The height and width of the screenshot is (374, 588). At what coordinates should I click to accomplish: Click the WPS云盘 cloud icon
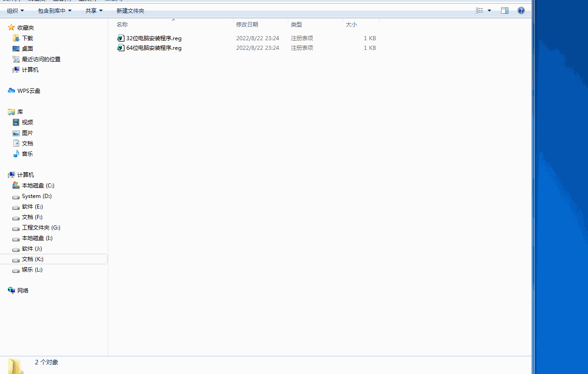(11, 91)
